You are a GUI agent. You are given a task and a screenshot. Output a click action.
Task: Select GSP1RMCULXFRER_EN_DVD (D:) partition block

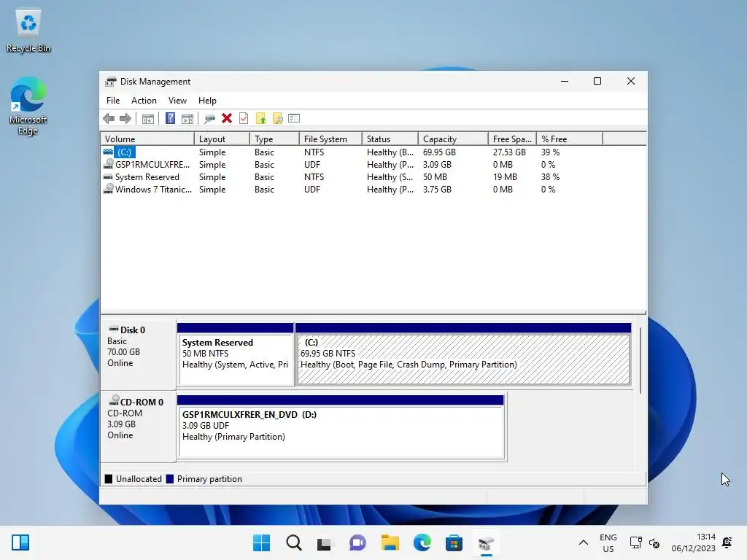coord(341,427)
